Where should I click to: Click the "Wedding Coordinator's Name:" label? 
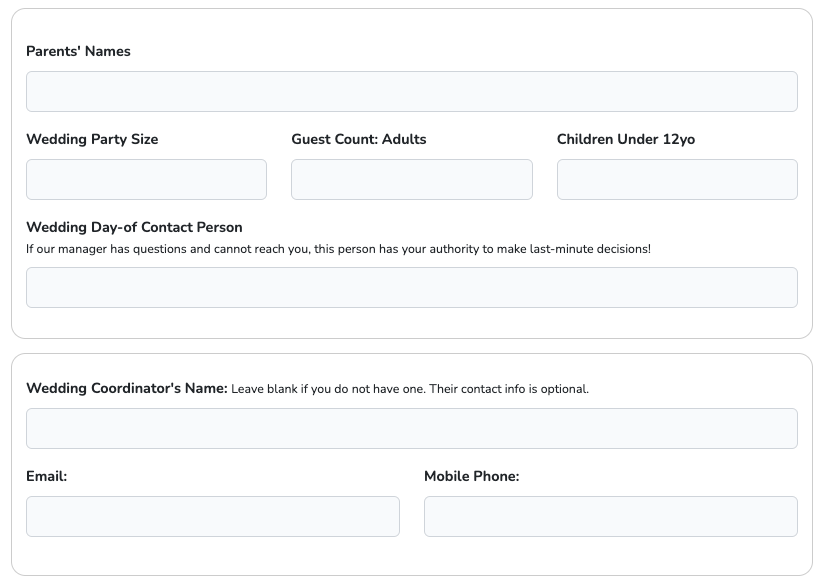point(127,388)
